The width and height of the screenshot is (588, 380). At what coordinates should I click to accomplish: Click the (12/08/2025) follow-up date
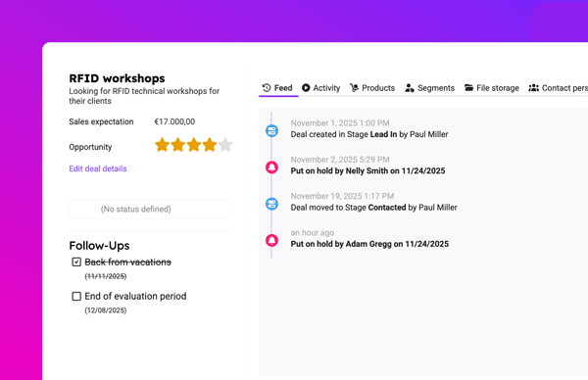click(106, 310)
